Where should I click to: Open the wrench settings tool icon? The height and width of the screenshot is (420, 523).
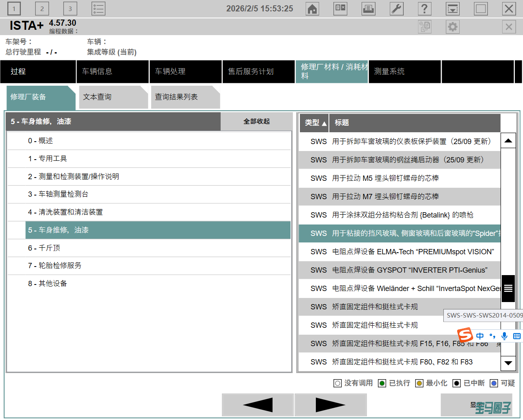coord(396,9)
